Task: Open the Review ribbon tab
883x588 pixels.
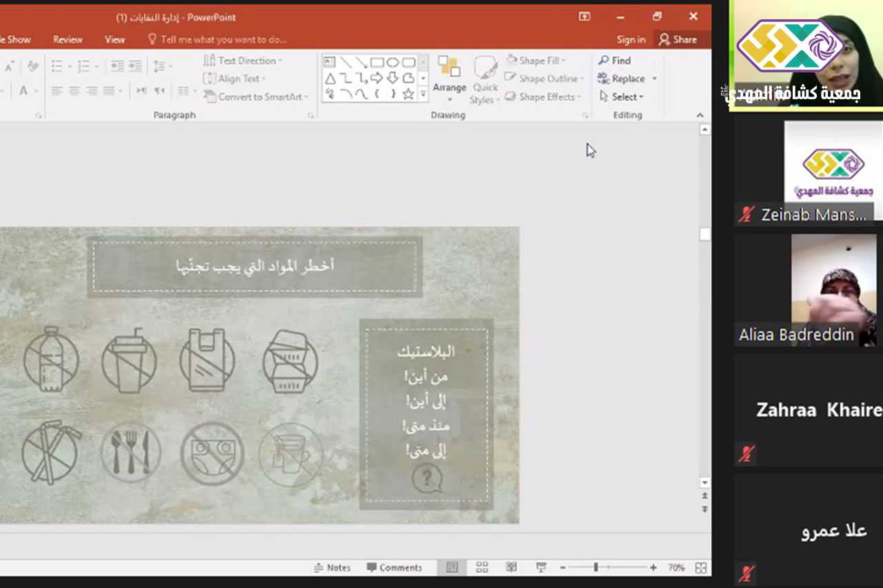Action: [x=68, y=39]
